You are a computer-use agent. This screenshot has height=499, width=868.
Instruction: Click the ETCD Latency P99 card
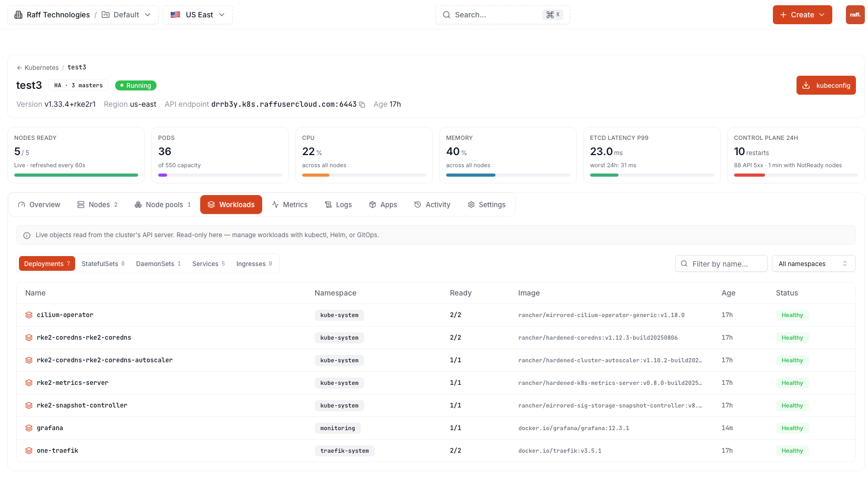point(652,155)
